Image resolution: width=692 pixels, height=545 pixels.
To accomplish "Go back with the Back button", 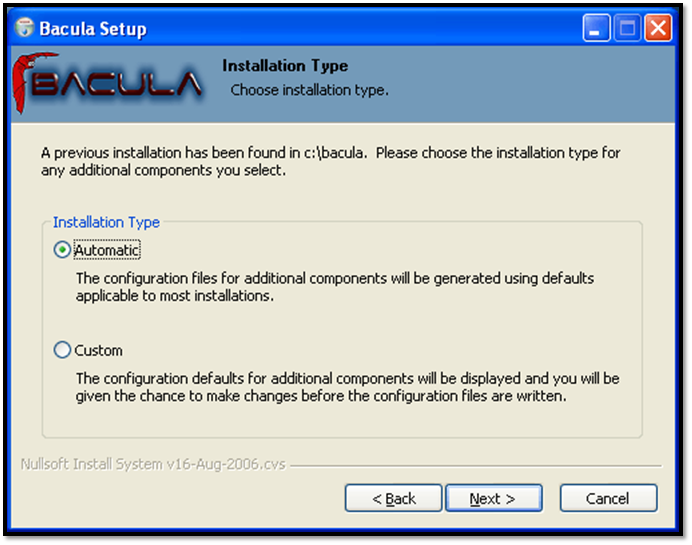I will point(393,498).
